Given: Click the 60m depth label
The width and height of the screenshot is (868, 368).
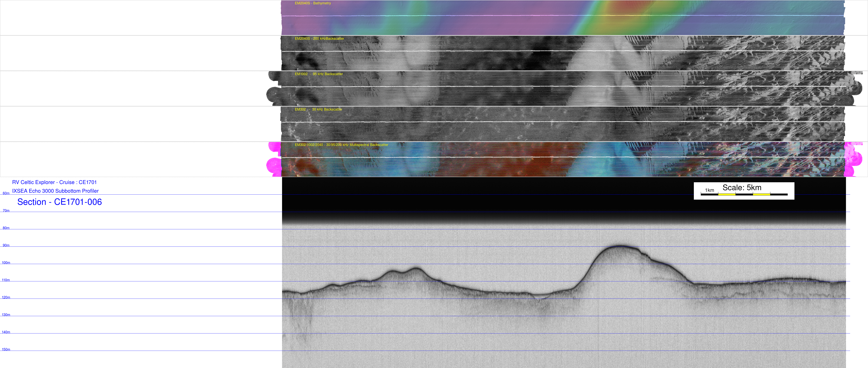Looking at the screenshot, I should [6, 193].
